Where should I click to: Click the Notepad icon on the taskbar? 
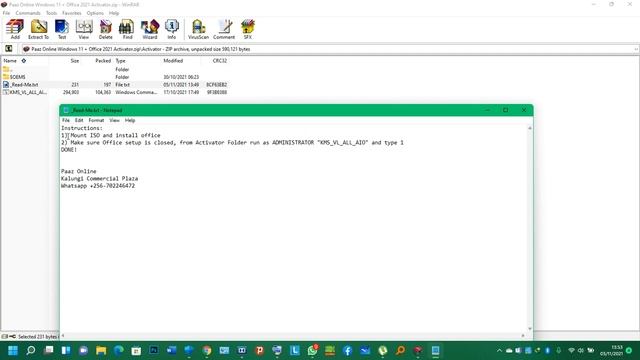[x=436, y=350]
